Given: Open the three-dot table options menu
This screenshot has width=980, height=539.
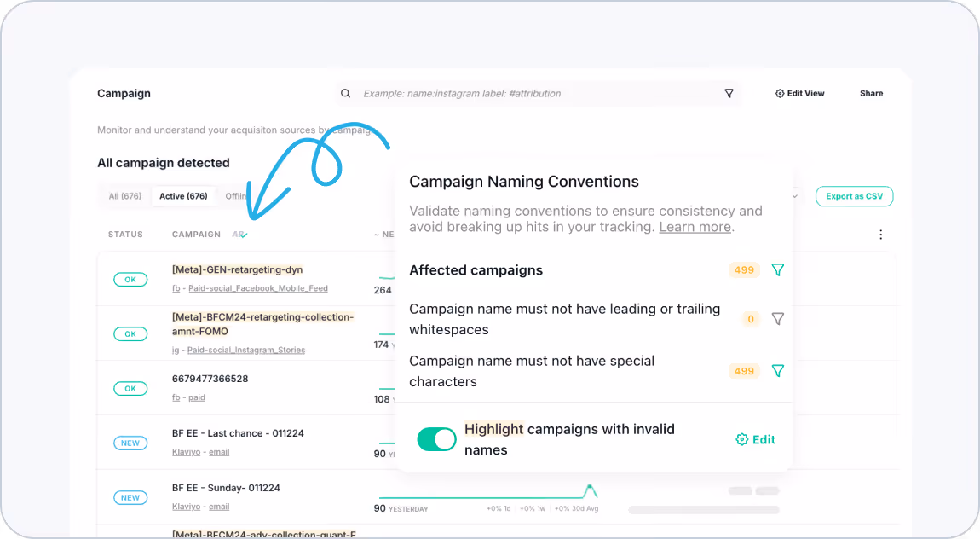Looking at the screenshot, I should point(880,235).
